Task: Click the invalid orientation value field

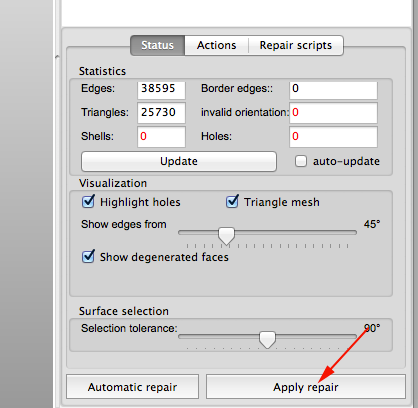Action: coord(333,113)
